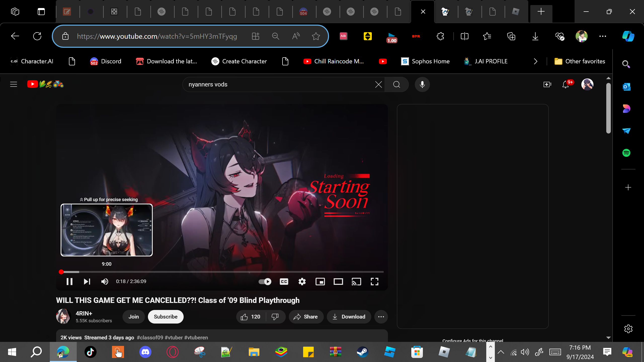The image size is (644, 362).
Task: Open the Other favorites folder
Action: pos(580,61)
